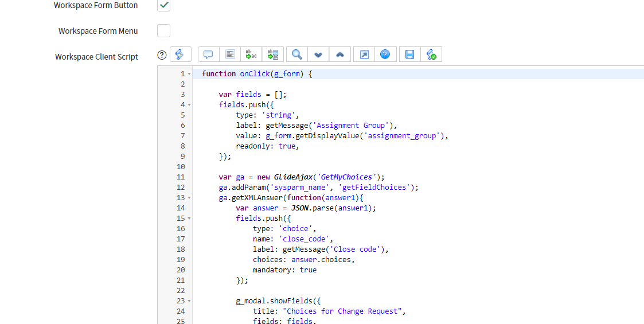Uncheck the Workspace Form Button checkbox
The image size is (644, 324).
(163, 5)
